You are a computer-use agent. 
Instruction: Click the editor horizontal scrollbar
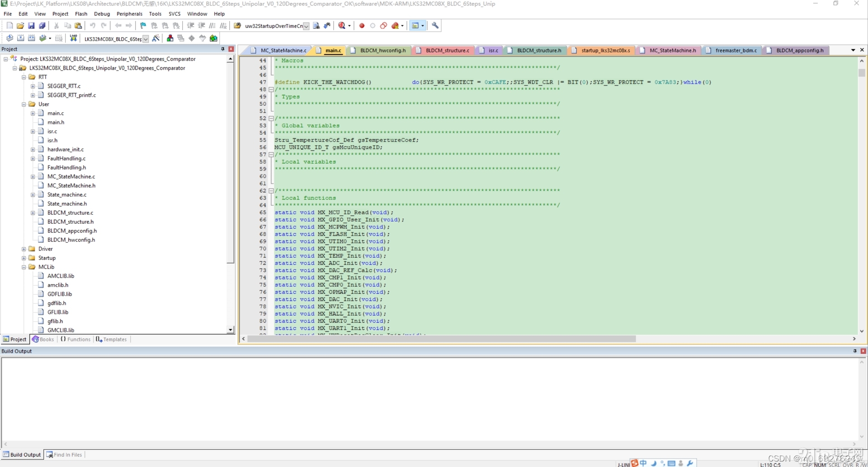(442, 339)
